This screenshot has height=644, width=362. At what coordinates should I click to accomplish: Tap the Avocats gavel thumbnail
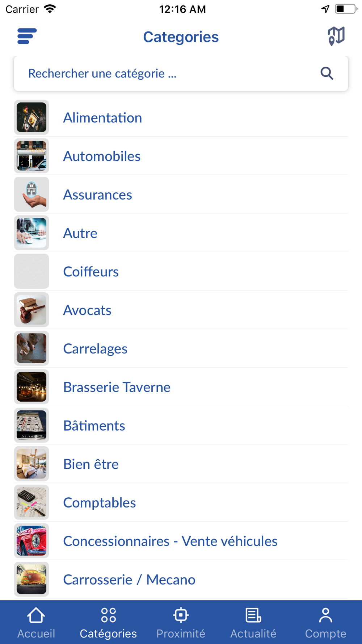pos(31,310)
